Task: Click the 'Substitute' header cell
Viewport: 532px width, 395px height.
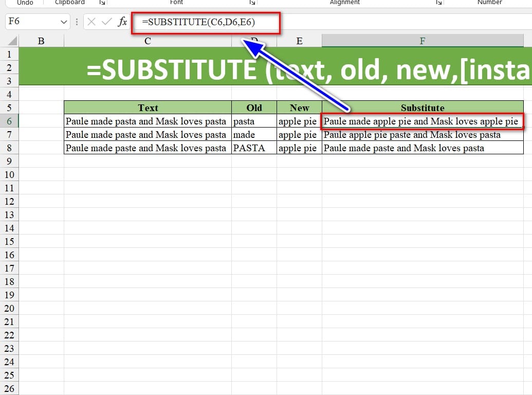Action: 423,107
